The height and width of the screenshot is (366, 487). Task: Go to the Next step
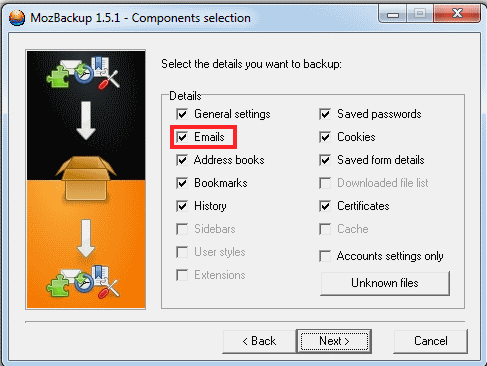click(334, 341)
